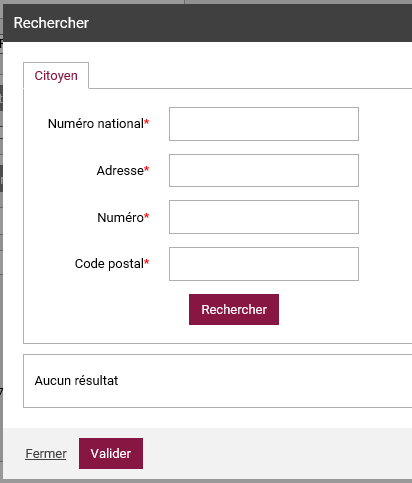Click the Code postal field label
Screen dimensions: 412x483
click(x=109, y=264)
